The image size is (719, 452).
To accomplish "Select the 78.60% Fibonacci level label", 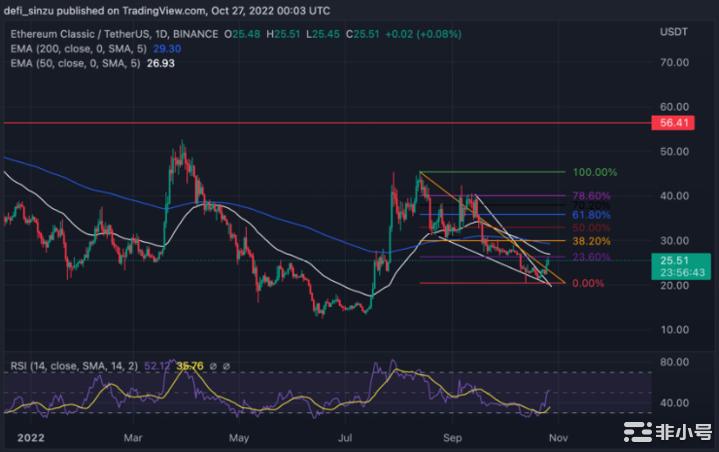I will (589, 196).
